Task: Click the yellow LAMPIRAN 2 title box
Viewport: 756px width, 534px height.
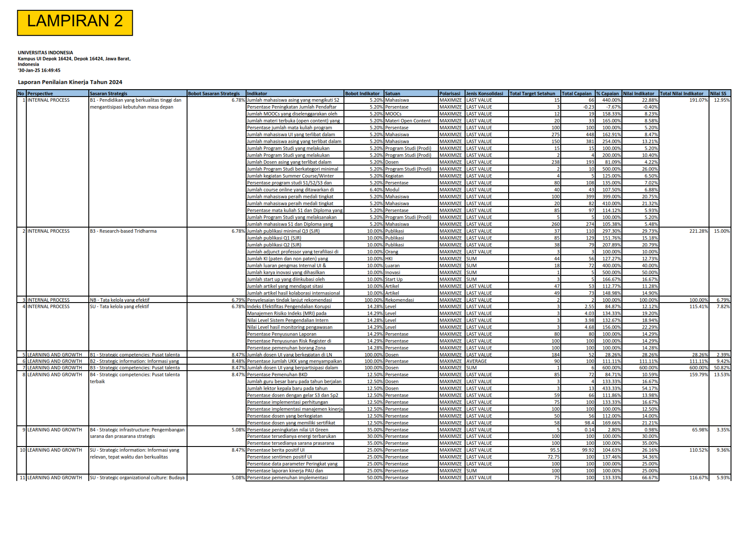Action: [75, 23]
